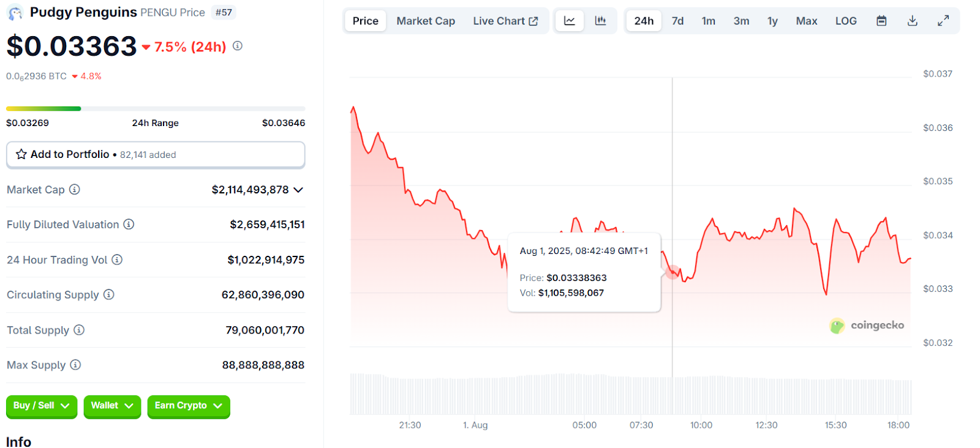Open the Earn Crypto dropdown
This screenshot has height=448, width=980.
pos(188,406)
